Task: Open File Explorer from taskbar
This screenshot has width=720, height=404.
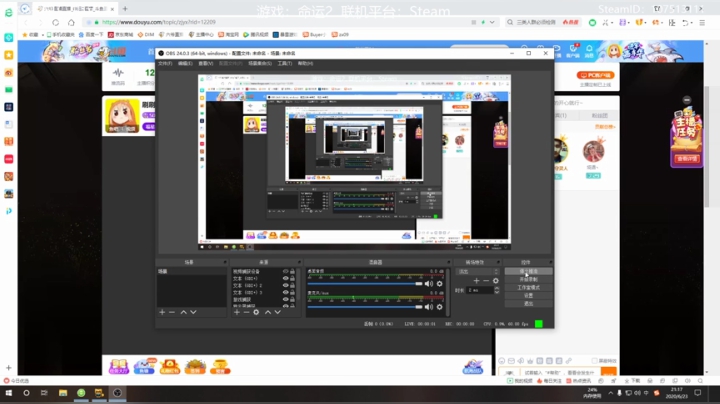Action: click(x=63, y=393)
